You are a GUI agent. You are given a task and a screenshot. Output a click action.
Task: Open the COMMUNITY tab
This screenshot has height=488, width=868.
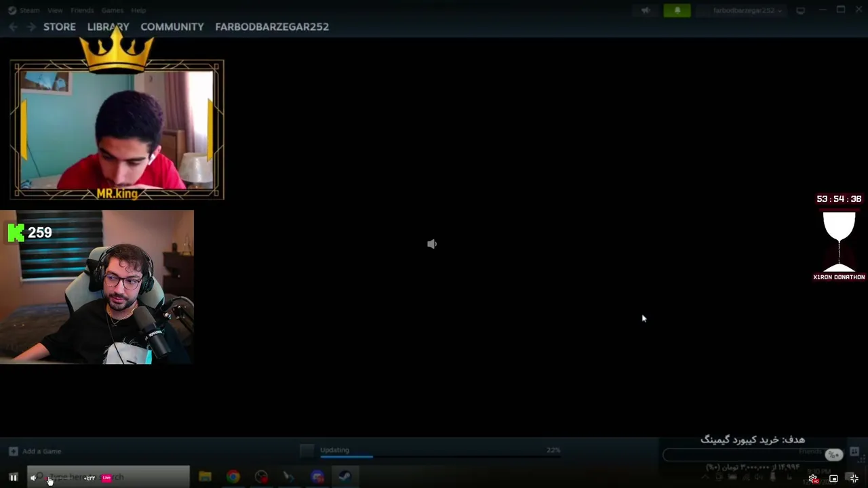[172, 26]
